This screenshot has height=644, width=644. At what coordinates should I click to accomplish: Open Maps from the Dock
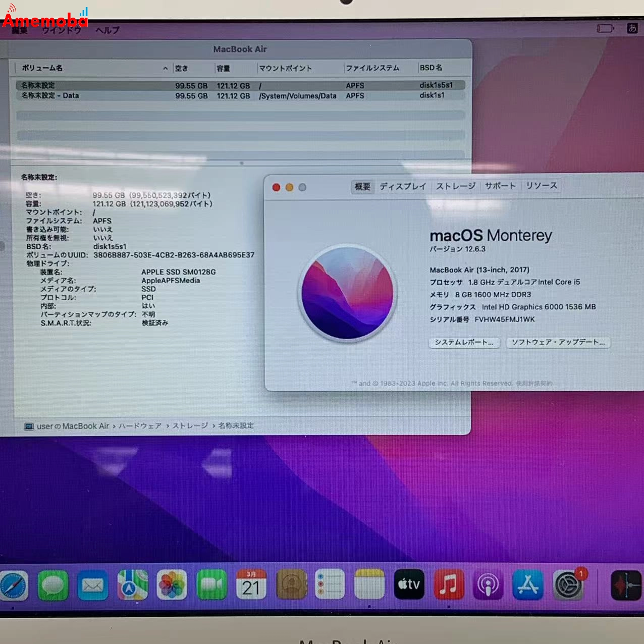point(132,585)
